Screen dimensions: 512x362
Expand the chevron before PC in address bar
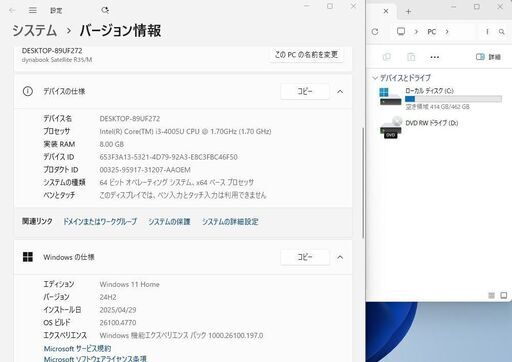tap(416, 32)
